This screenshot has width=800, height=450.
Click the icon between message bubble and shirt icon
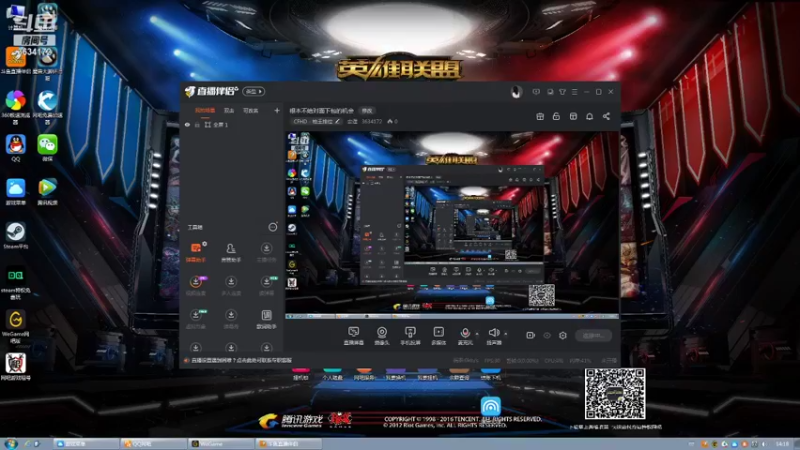coord(550,92)
